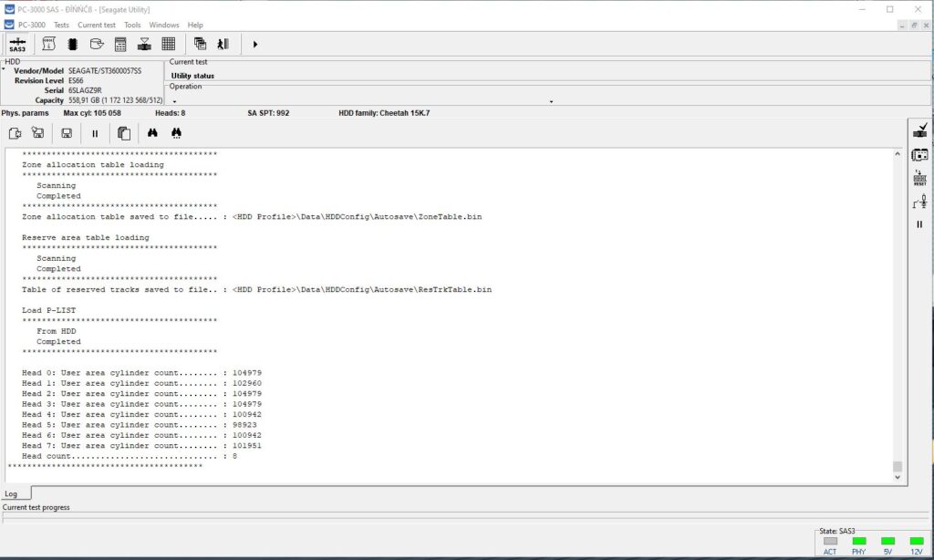934x560 pixels.
Task: Click the Revision Level value ES66
Action: (x=76, y=80)
